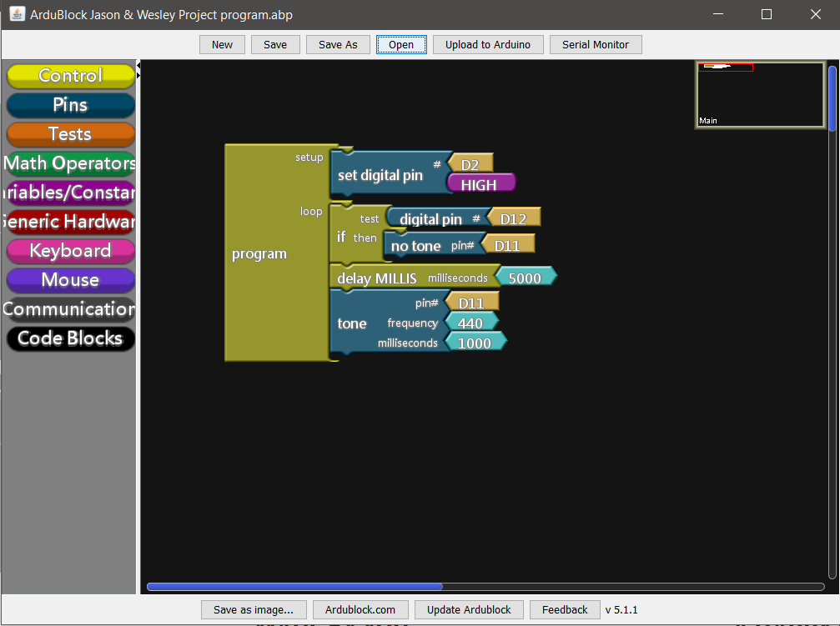Select the D12 pin value block
This screenshot has width=840, height=626.
point(513,218)
